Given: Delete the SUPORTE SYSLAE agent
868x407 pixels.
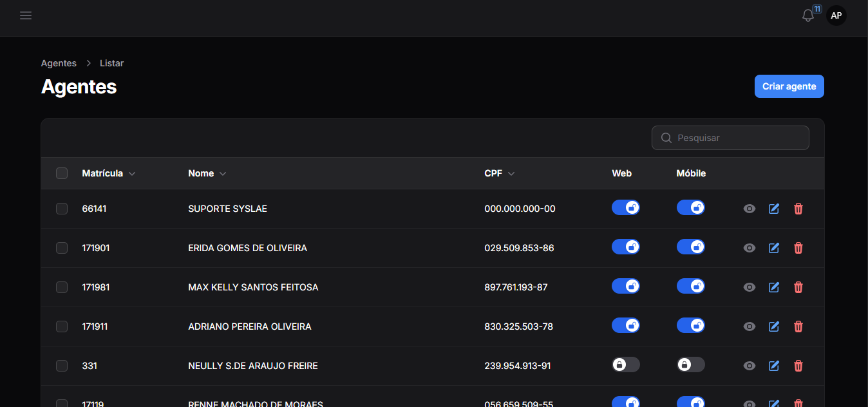Looking at the screenshot, I should pyautogui.click(x=798, y=209).
